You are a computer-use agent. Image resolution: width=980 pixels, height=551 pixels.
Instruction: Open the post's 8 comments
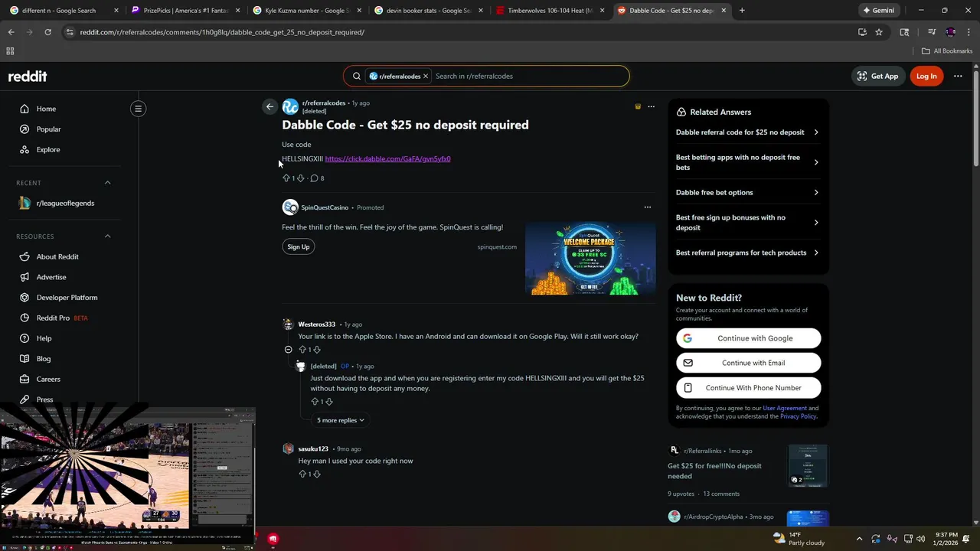point(317,178)
